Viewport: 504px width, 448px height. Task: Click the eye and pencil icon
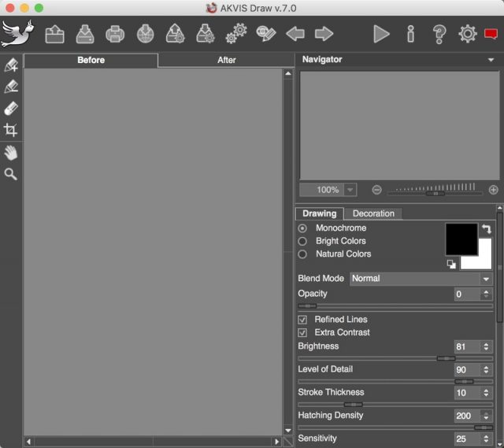[x=266, y=34]
